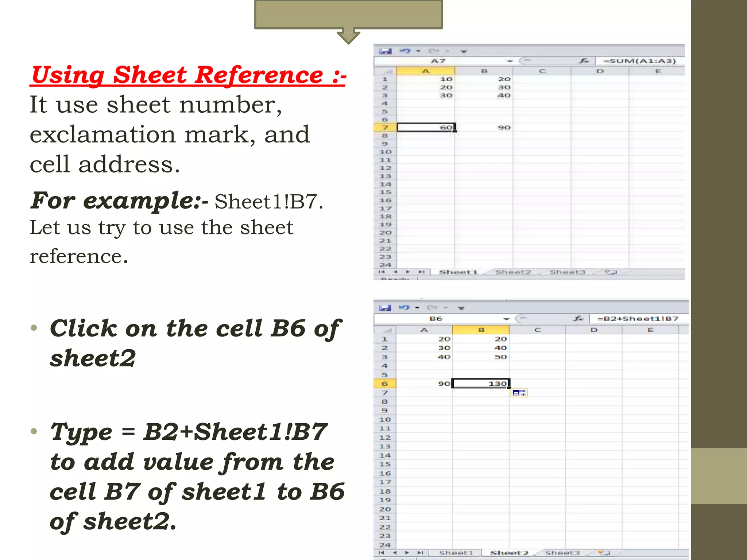Screen dimensions: 747x560
Task: Click fx icon beside =B2+Sheet1!B7 formula
Action: tap(578, 319)
